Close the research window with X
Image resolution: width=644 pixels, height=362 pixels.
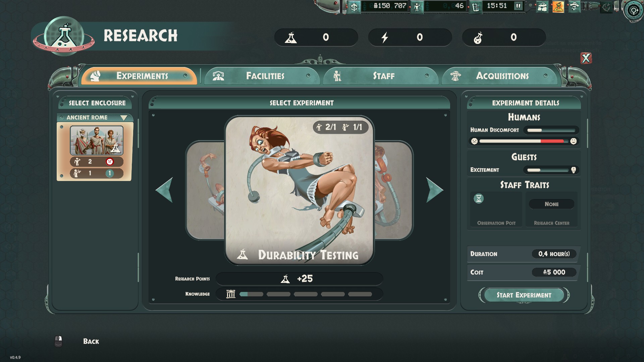(586, 58)
